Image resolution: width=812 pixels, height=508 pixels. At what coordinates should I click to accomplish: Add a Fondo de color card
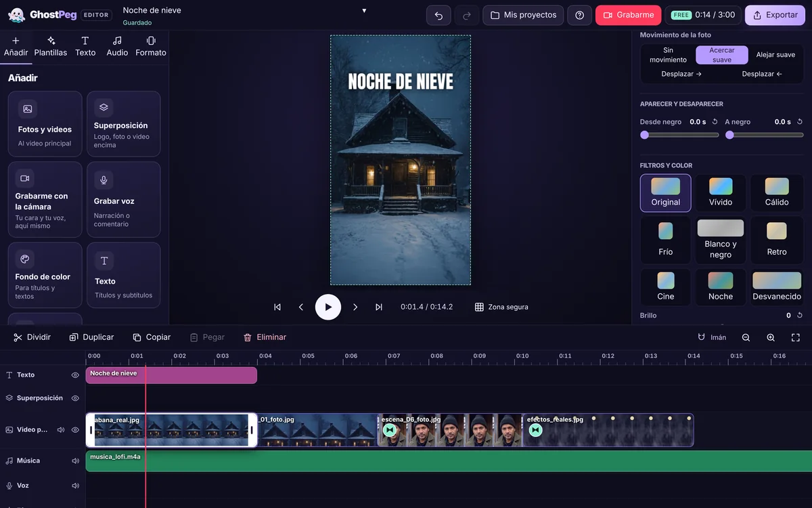click(x=45, y=275)
